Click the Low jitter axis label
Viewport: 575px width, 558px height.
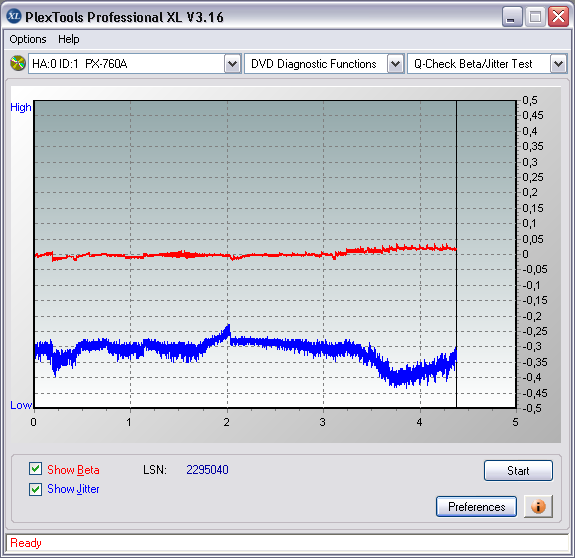[21, 405]
